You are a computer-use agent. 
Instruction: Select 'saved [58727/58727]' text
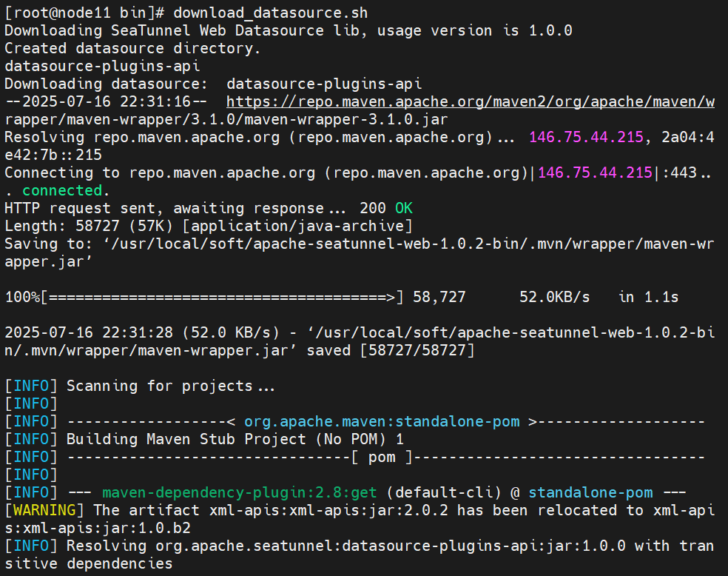pos(391,350)
